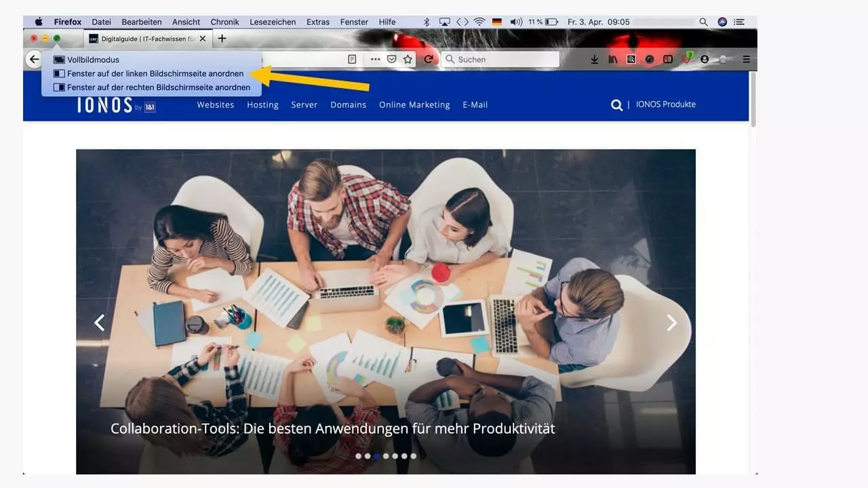Advance carousel with right arrow
The width and height of the screenshot is (868, 488).
pos(671,323)
